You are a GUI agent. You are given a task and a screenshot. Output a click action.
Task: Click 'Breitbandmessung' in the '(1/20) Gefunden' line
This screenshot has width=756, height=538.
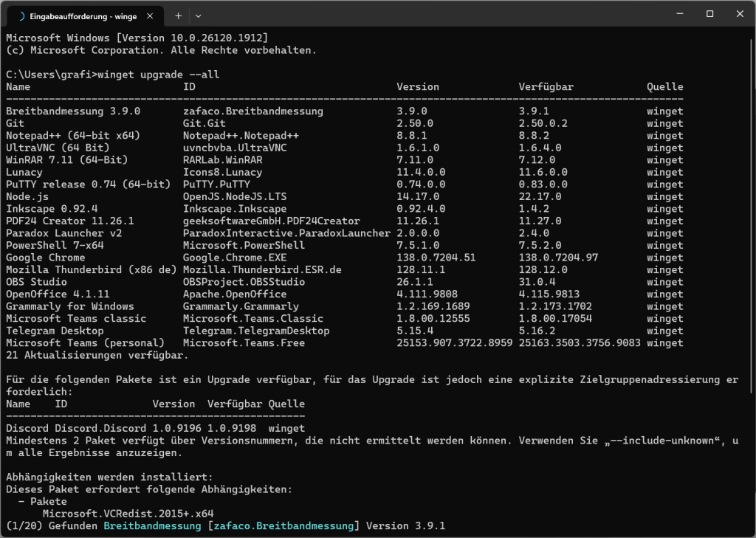click(152, 526)
